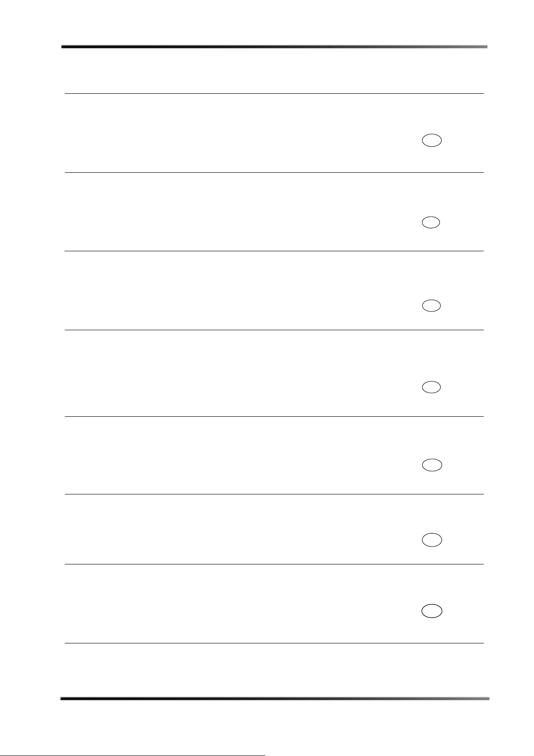The height and width of the screenshot is (756, 534).
Task: Click the divider between third and fourth ovals
Action: tap(274, 330)
